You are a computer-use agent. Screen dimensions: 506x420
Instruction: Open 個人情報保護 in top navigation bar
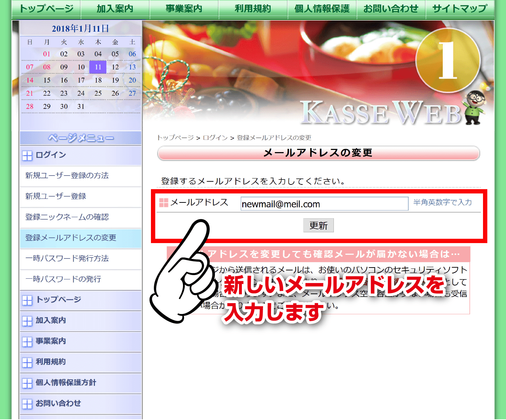click(322, 9)
